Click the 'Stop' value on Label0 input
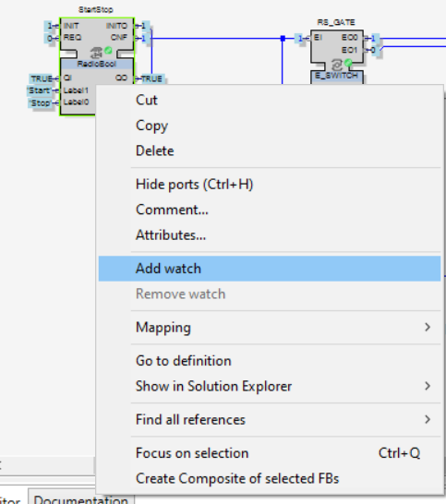The image size is (446, 504). coord(40,103)
